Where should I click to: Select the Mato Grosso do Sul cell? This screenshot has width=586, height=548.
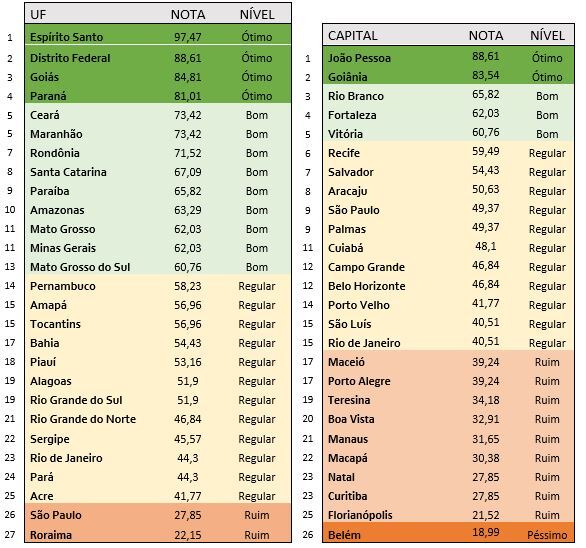click(80, 267)
